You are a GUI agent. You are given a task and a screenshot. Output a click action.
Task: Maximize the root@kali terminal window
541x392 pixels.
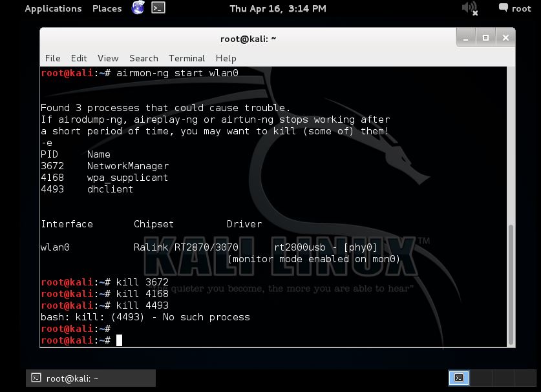(x=485, y=38)
